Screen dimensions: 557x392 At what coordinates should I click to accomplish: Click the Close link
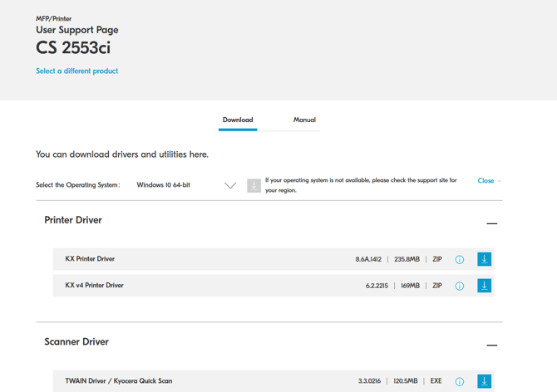pyautogui.click(x=486, y=180)
